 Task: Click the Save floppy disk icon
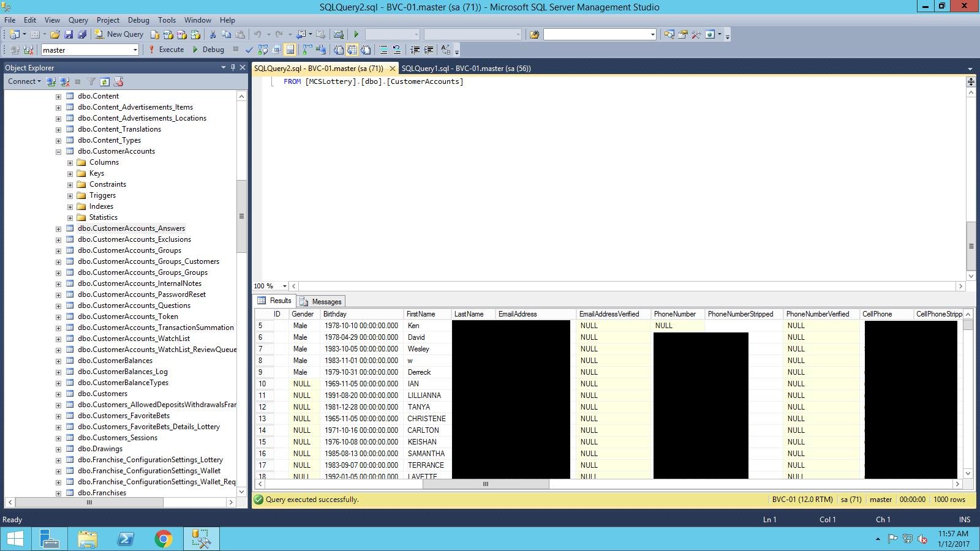pos(69,34)
